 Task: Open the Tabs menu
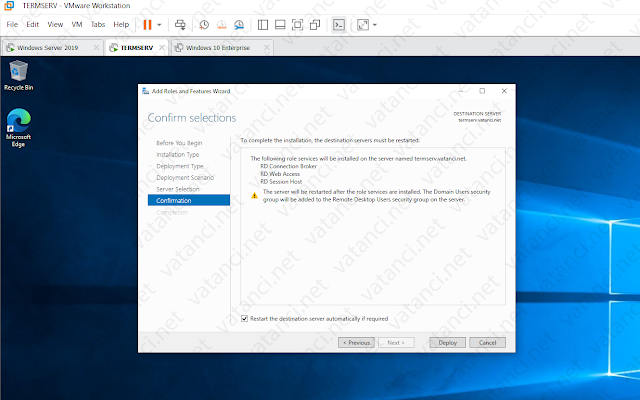98,24
